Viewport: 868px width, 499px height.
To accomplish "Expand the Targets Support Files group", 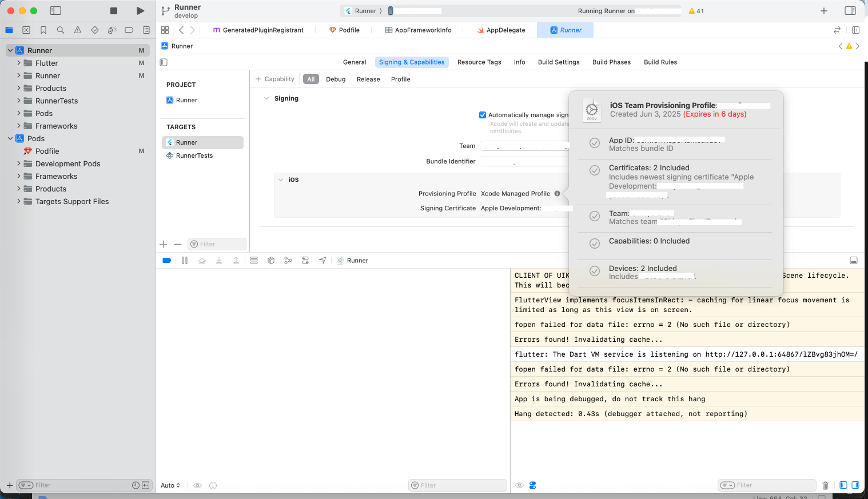I will [19, 201].
